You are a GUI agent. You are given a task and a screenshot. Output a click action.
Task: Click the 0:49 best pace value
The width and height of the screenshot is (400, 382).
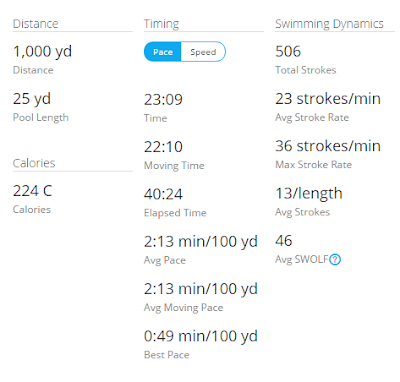[x=201, y=336]
